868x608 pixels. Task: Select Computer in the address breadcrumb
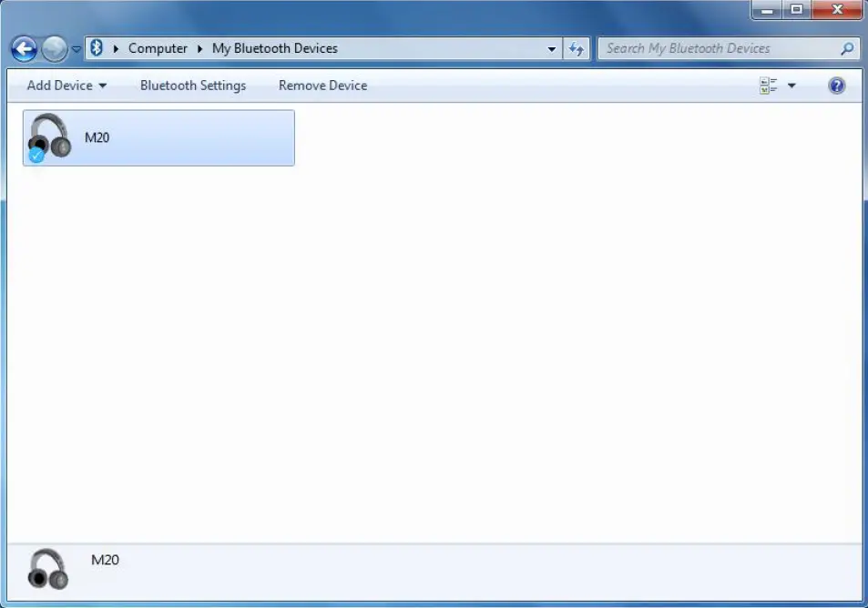[x=158, y=48]
